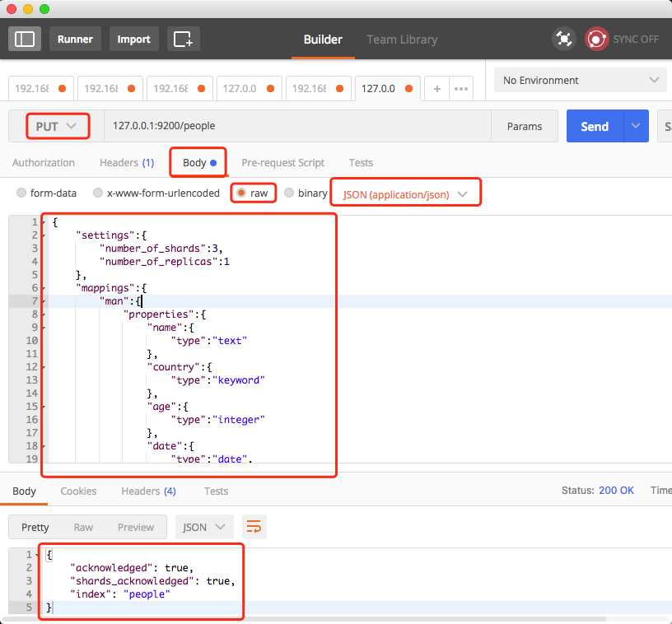Click the "number_of_shards":3 line in editor
672x624 pixels.
[161, 249]
